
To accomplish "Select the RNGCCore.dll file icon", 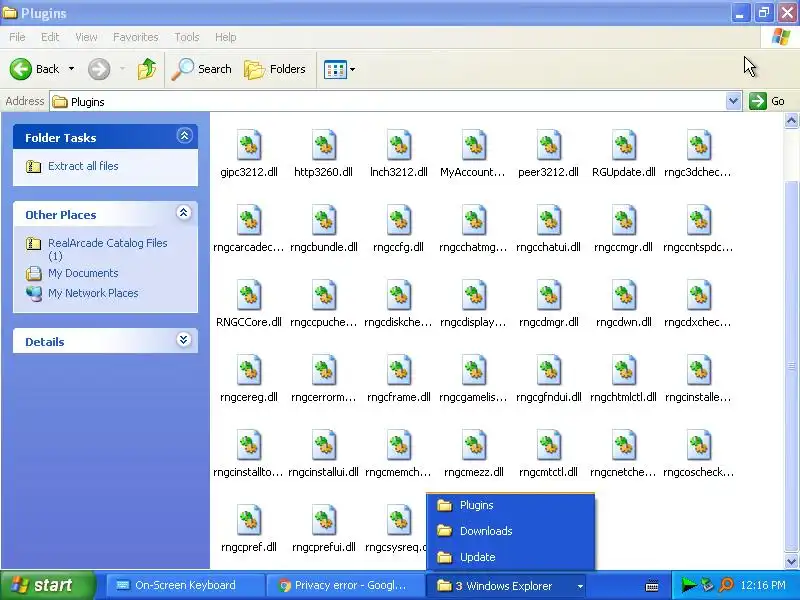I will pyautogui.click(x=249, y=295).
